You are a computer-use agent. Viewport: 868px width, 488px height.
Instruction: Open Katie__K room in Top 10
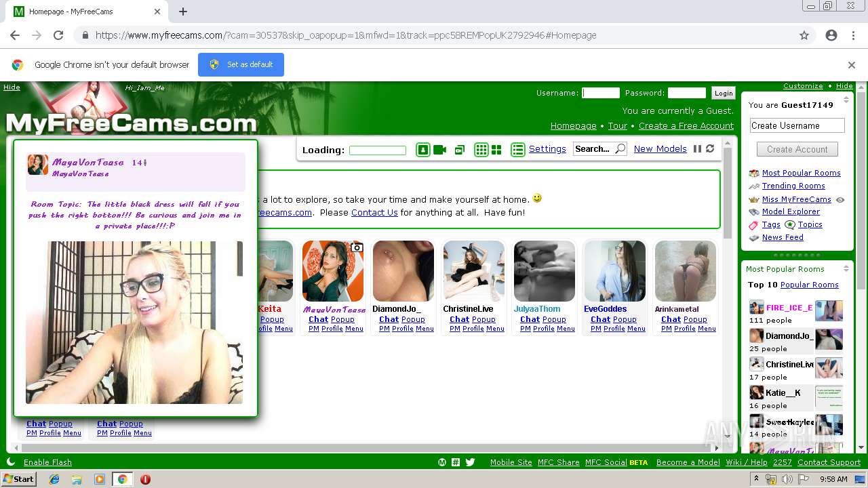pyautogui.click(x=783, y=393)
